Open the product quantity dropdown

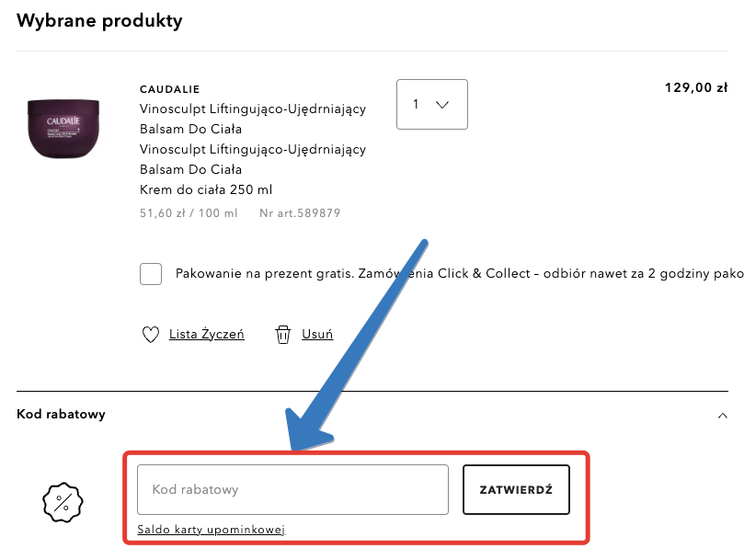[431, 104]
